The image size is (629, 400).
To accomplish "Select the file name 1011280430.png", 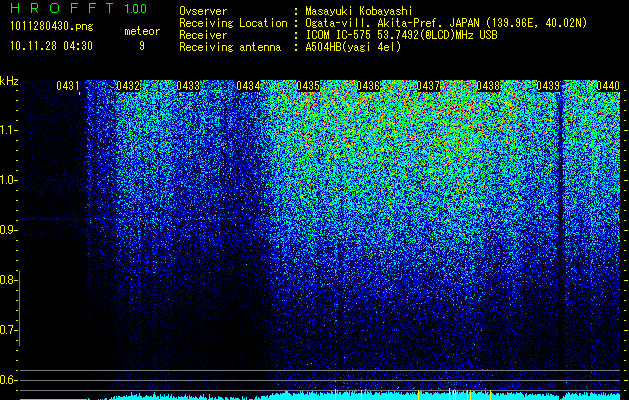I will [52, 27].
